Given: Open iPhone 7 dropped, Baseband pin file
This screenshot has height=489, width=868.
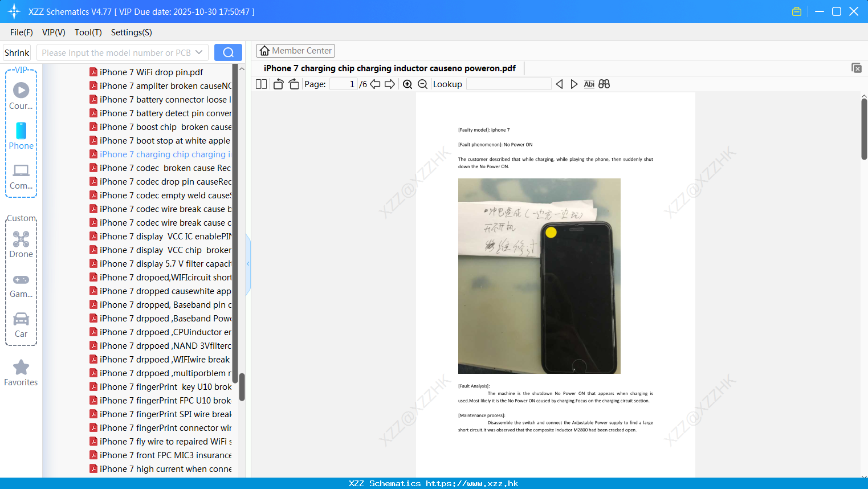Looking at the screenshot, I should pos(160,305).
